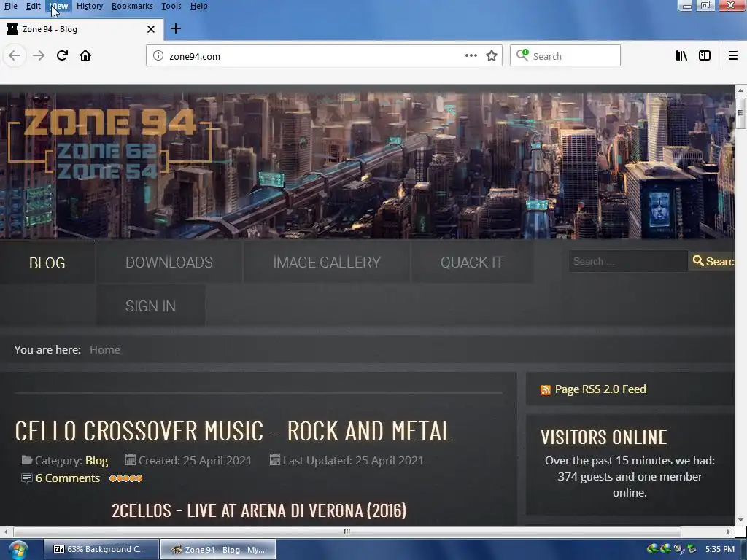Open the browser home page icon
Viewport: 747px width, 560px height.
point(85,55)
